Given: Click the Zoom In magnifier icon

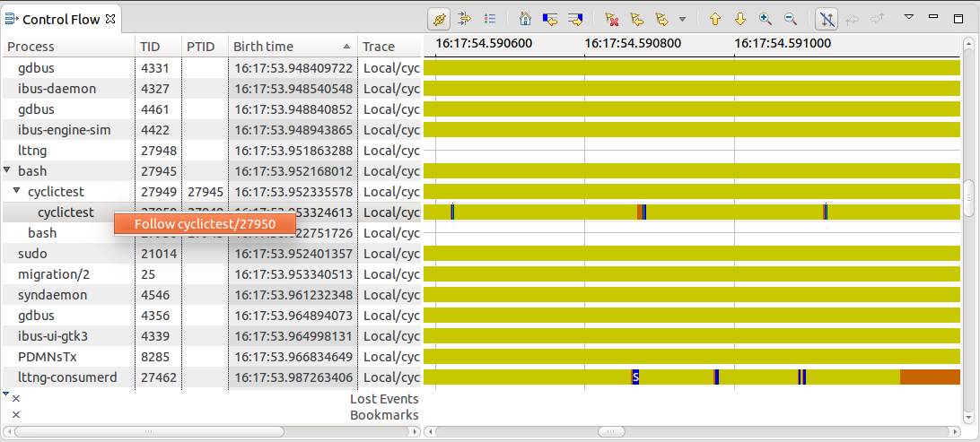Looking at the screenshot, I should click(x=766, y=19).
